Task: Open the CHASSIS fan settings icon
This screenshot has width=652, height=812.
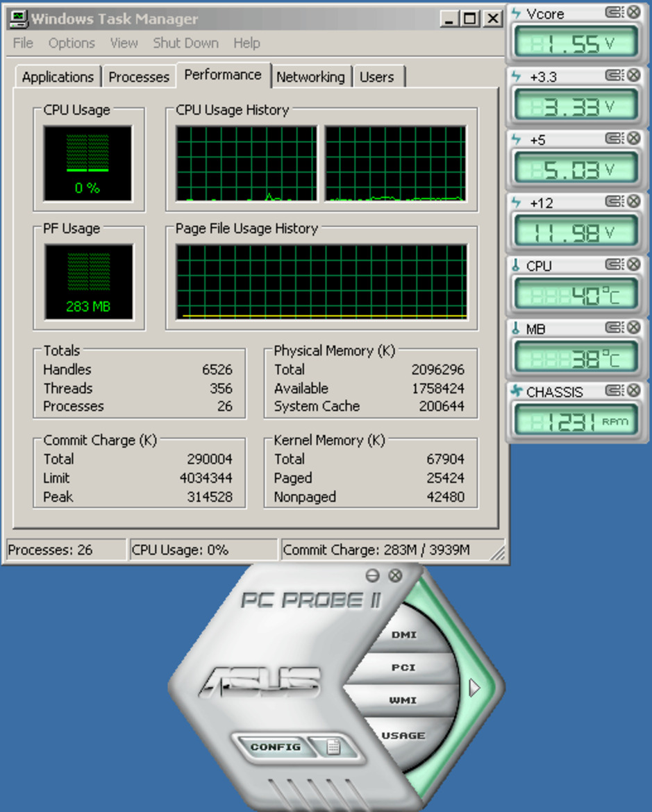Action: coord(615,391)
